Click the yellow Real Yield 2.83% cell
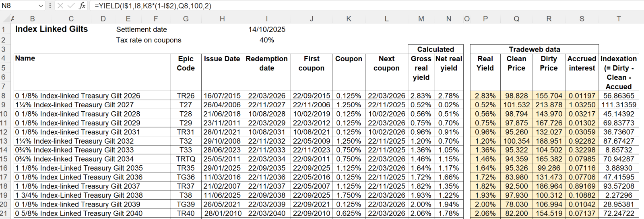This screenshot has height=219, width=644. coord(485,96)
